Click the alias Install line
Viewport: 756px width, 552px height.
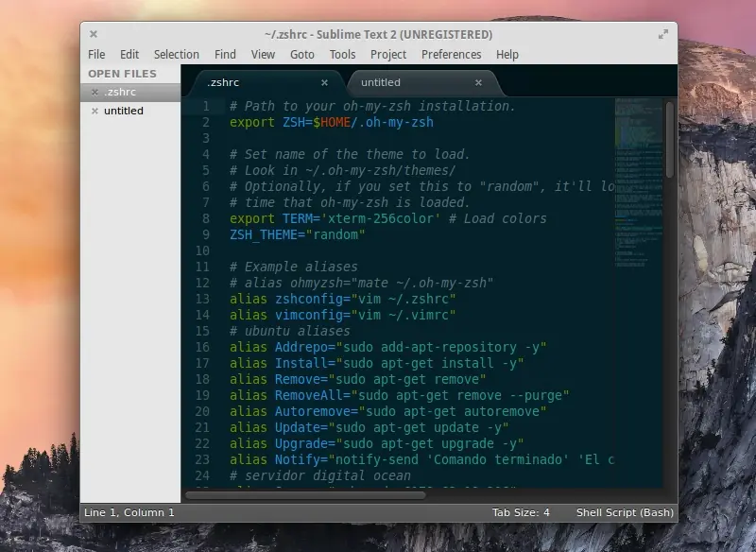click(x=376, y=364)
